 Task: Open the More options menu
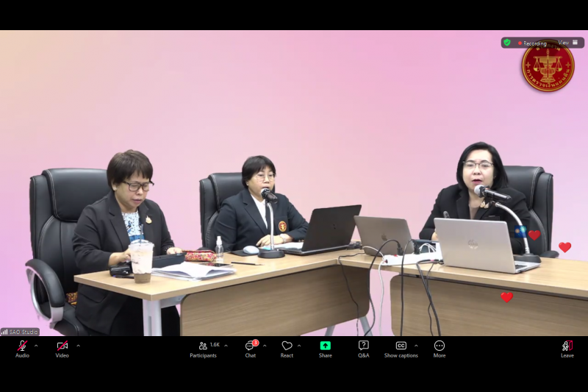439,346
